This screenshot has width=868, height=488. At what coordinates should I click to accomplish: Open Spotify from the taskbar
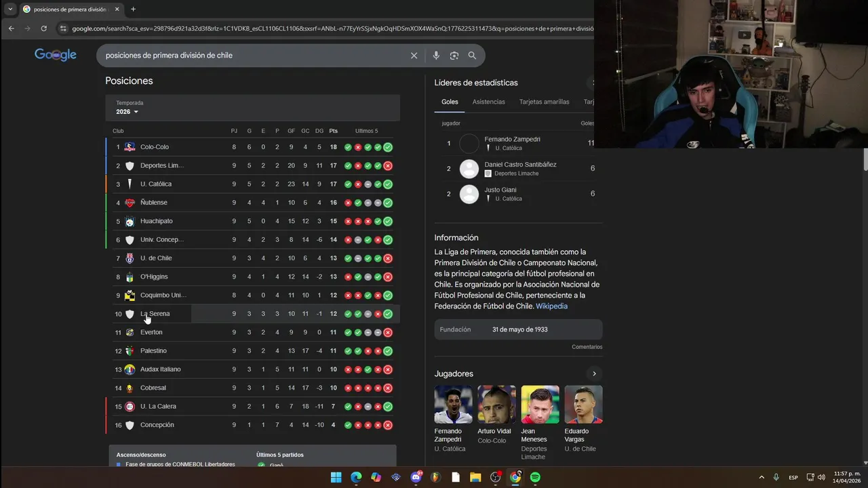click(x=535, y=477)
